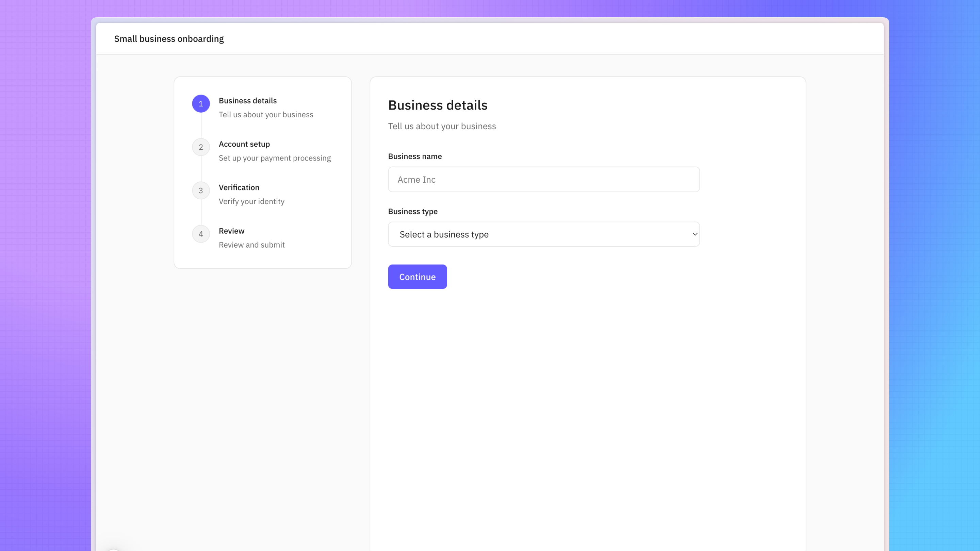This screenshot has height=551, width=980.
Task: Click the step 2 circle icon
Action: 201,147
